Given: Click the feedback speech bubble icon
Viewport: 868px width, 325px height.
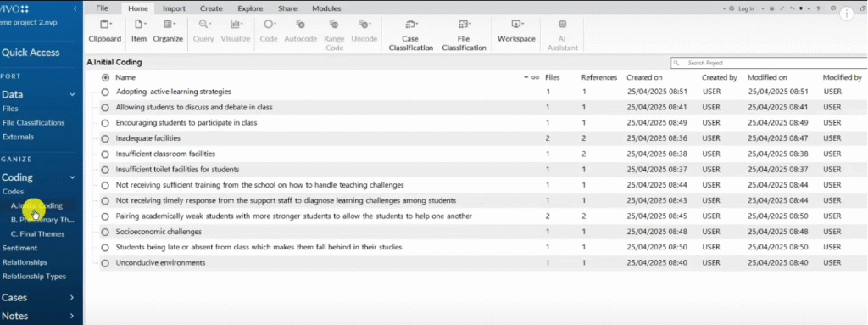Looking at the screenshot, I should pyautogui.click(x=833, y=8).
